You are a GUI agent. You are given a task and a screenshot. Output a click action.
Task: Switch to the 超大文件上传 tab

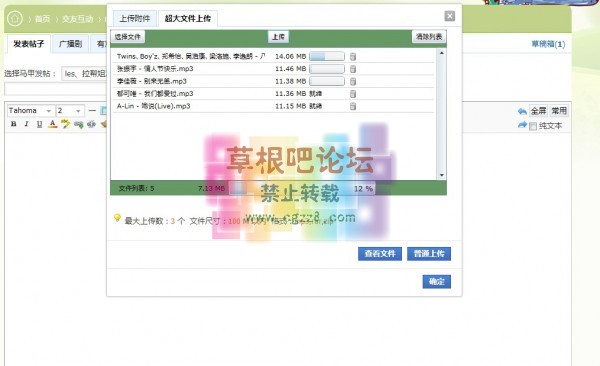point(188,18)
